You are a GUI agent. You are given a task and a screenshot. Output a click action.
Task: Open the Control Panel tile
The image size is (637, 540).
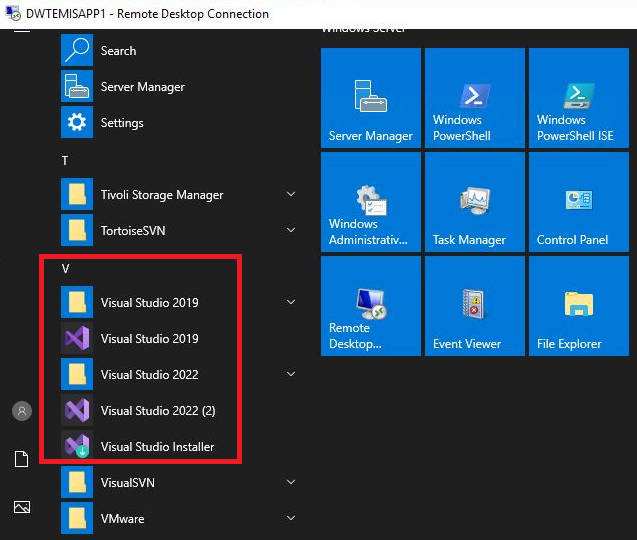click(x=578, y=202)
